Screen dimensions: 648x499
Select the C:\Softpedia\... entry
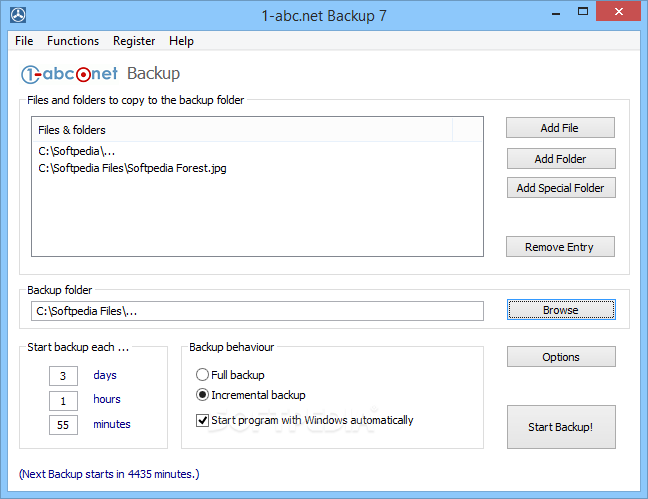(76, 151)
